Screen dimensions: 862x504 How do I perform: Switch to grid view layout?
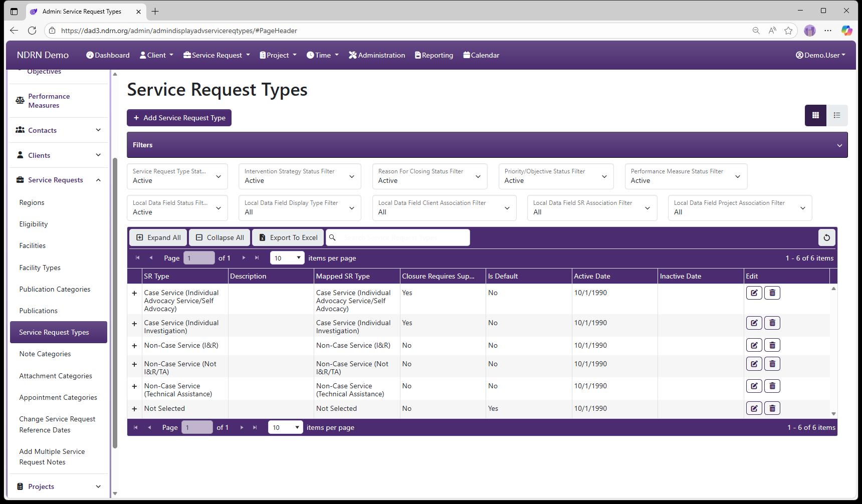(815, 115)
